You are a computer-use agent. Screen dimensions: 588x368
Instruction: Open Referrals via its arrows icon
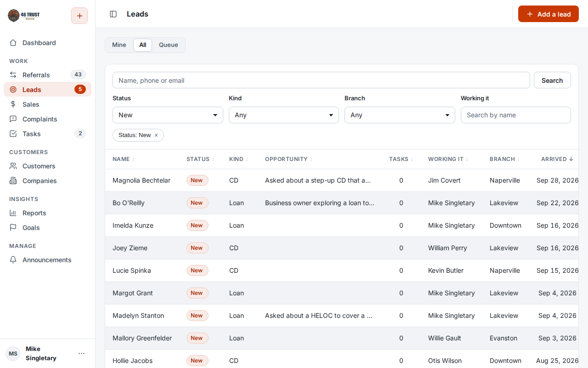click(13, 75)
